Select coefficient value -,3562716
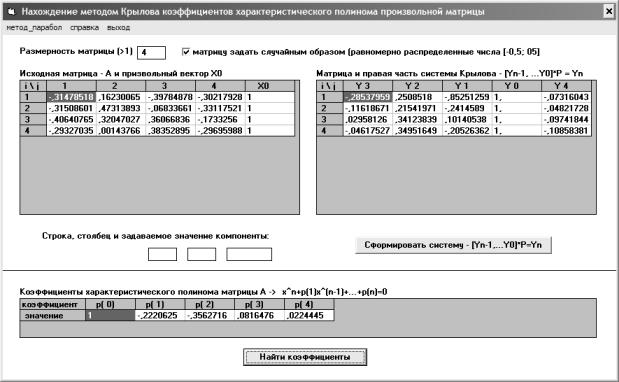 [x=210, y=315]
